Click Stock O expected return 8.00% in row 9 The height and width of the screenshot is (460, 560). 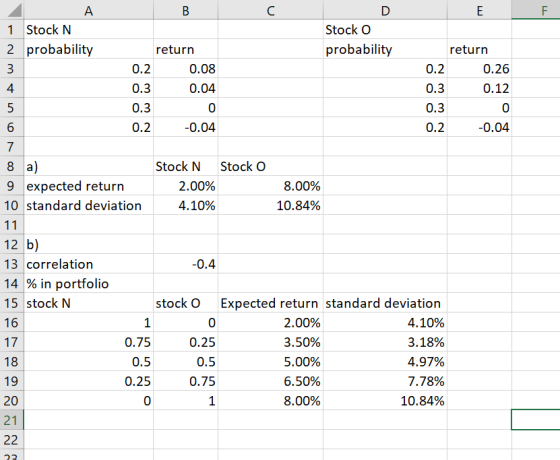click(271, 186)
